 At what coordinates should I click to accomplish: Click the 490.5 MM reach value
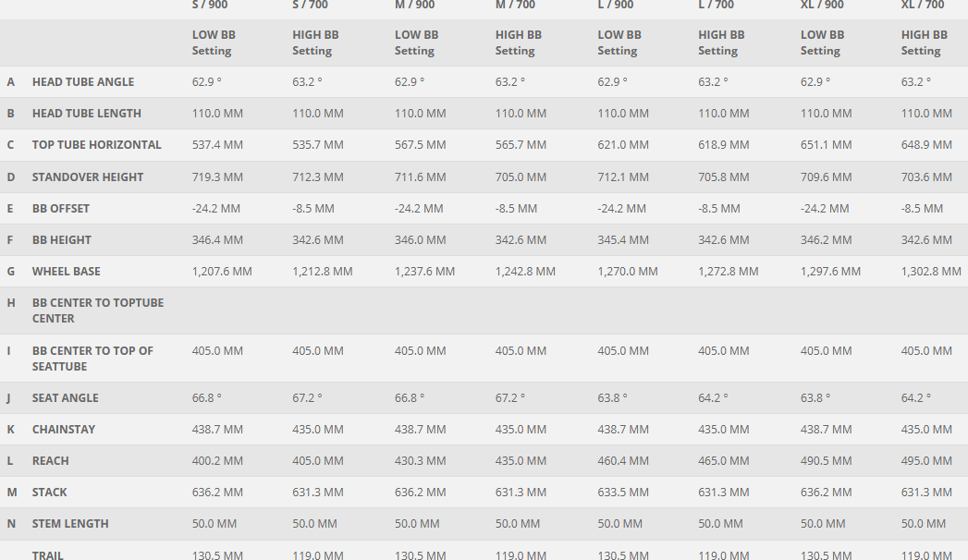825,461
